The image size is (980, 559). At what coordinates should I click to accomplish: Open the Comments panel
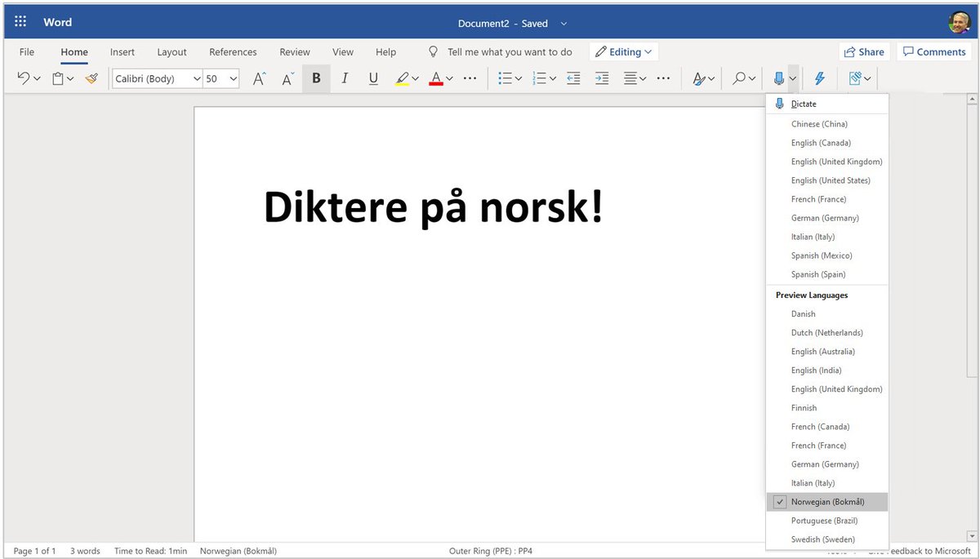933,51
